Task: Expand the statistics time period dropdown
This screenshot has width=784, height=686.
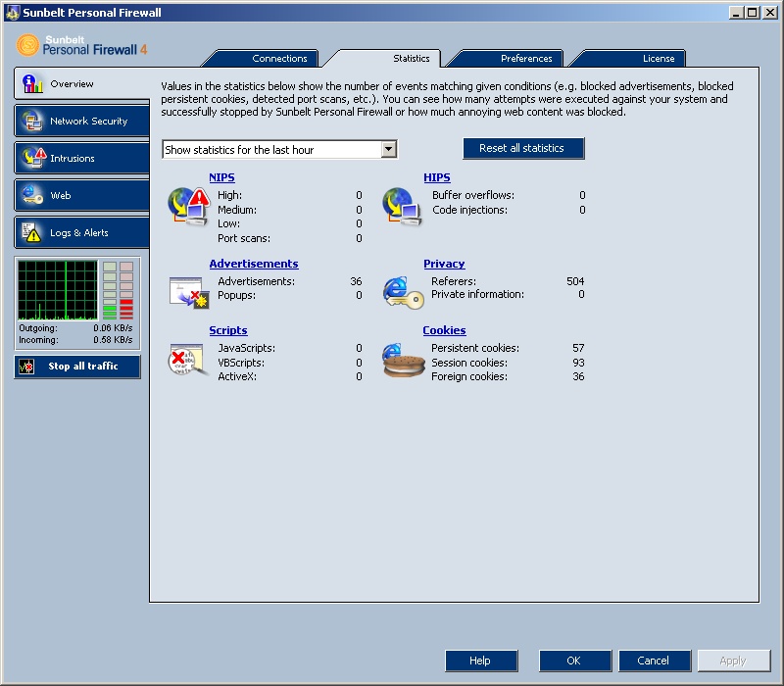Action: pos(389,150)
